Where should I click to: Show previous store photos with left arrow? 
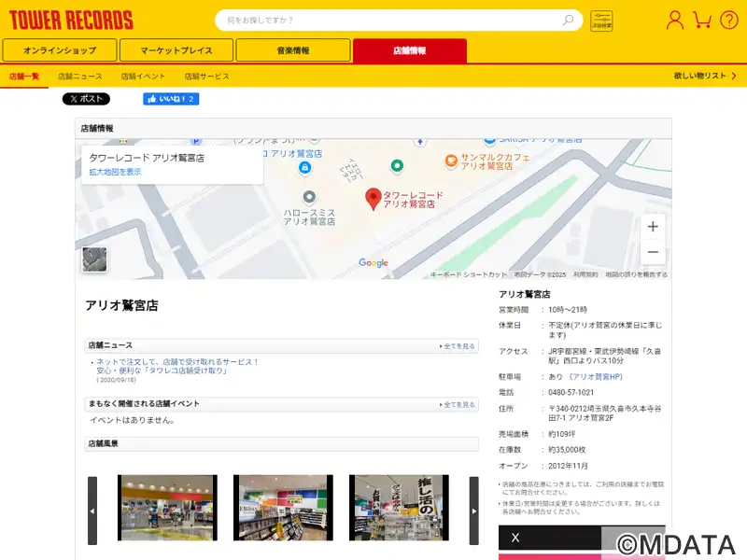[92, 511]
